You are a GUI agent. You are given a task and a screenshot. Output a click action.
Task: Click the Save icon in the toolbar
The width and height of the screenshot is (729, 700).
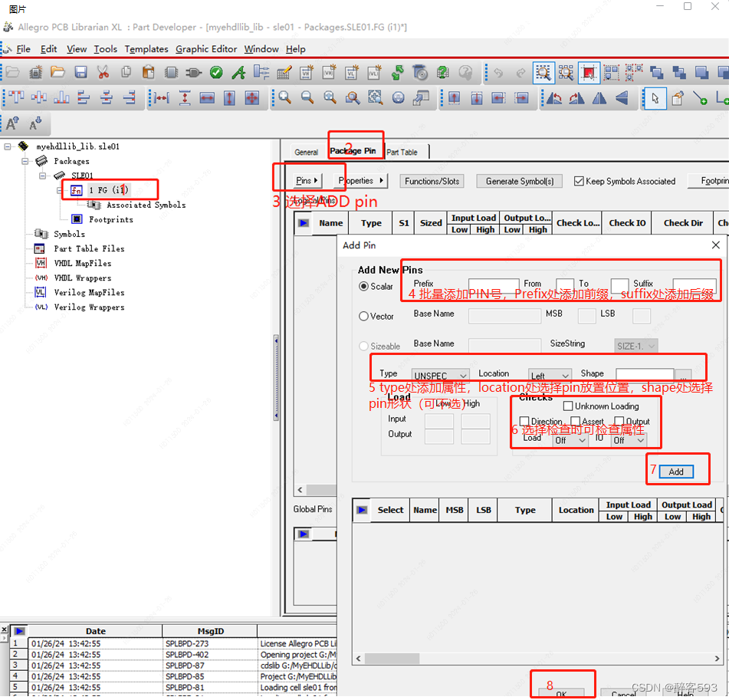pyautogui.click(x=80, y=71)
